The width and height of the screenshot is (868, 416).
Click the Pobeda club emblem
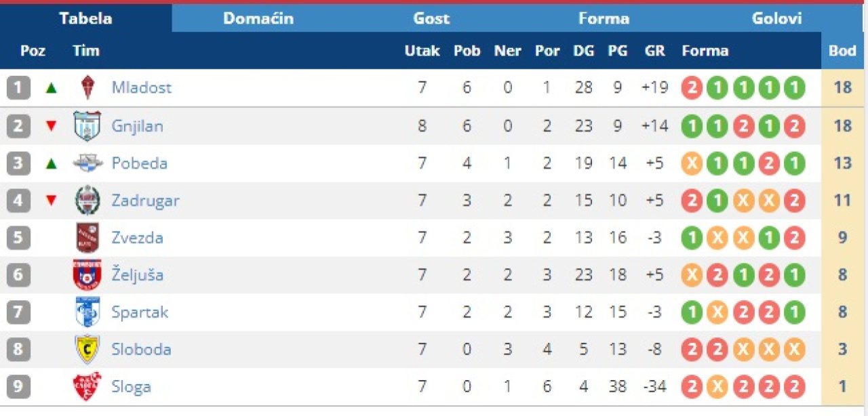(x=87, y=163)
